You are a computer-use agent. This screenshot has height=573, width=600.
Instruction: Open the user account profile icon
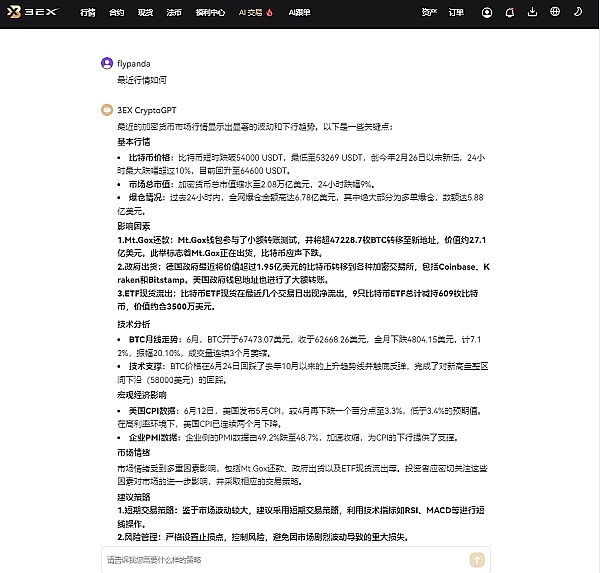click(x=487, y=13)
